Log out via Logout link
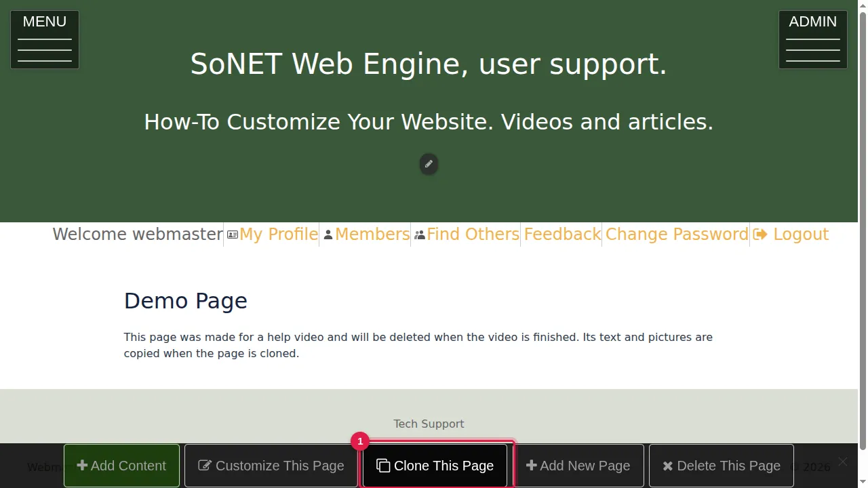Image resolution: width=868 pixels, height=488 pixels. coord(791,235)
